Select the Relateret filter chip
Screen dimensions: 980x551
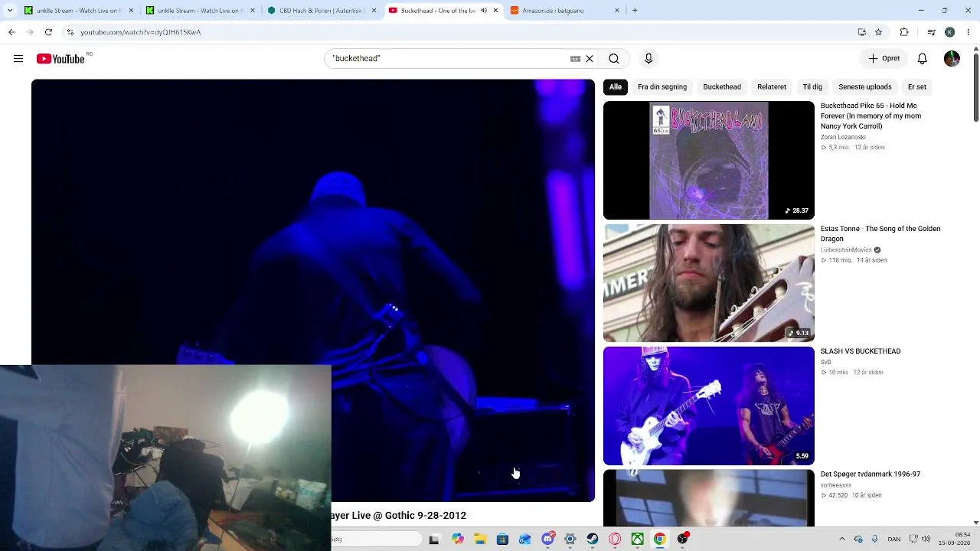(x=772, y=87)
